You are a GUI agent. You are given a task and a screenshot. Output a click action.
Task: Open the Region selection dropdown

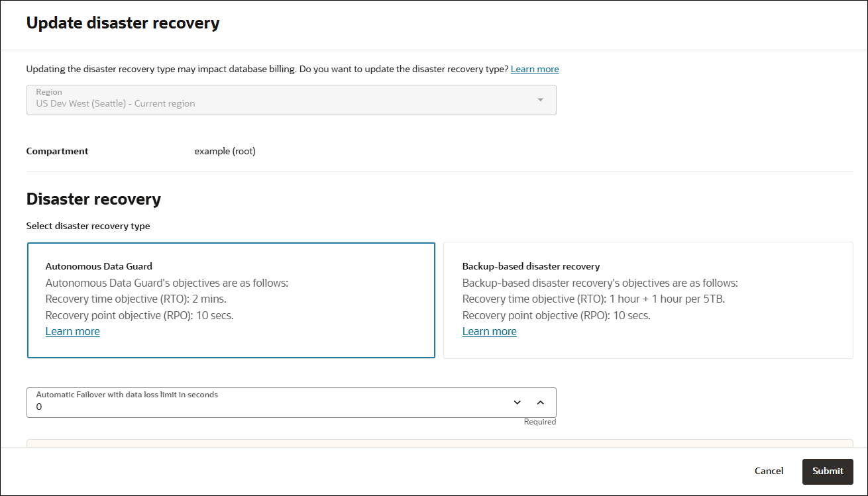coord(541,99)
